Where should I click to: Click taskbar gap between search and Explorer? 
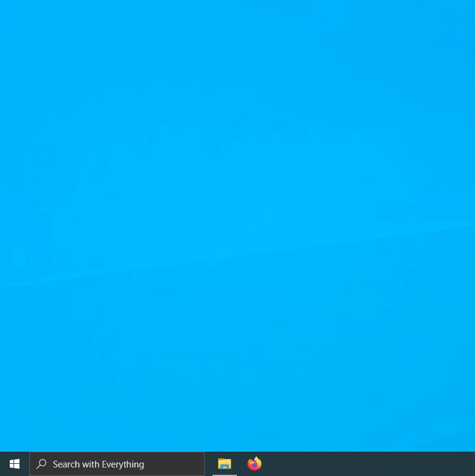(208, 464)
